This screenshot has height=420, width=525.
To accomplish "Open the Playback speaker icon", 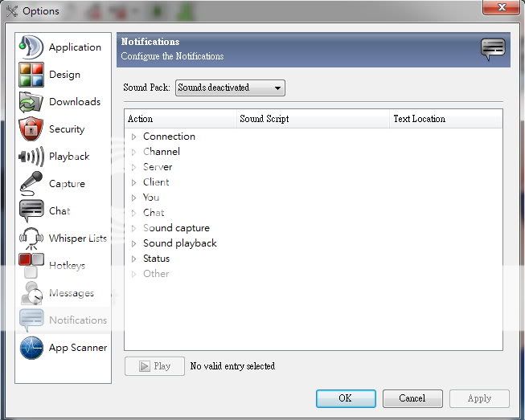I will tap(31, 157).
